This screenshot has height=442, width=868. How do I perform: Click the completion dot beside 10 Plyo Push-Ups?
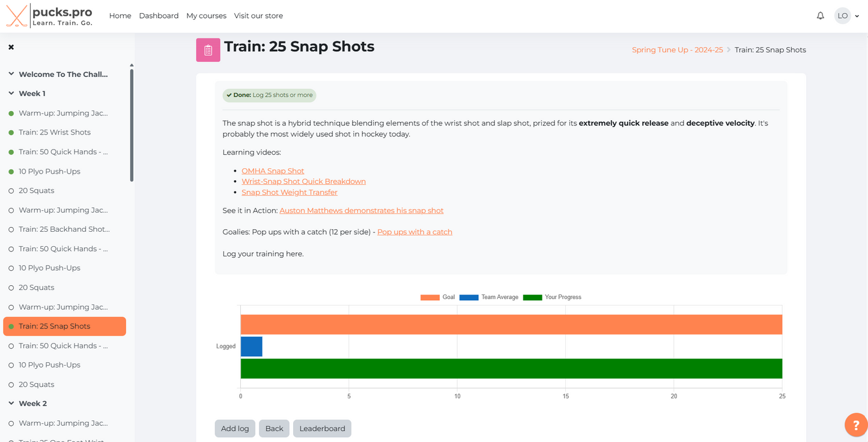11,172
